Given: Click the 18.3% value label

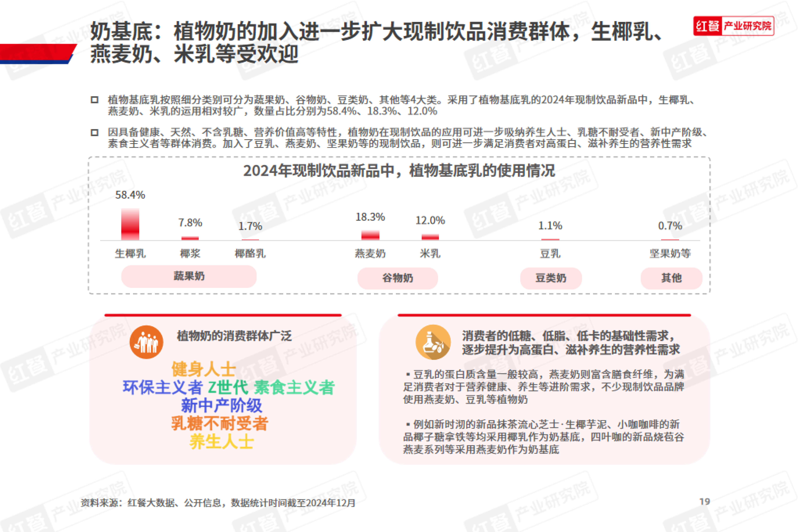Looking at the screenshot, I should tap(370, 217).
